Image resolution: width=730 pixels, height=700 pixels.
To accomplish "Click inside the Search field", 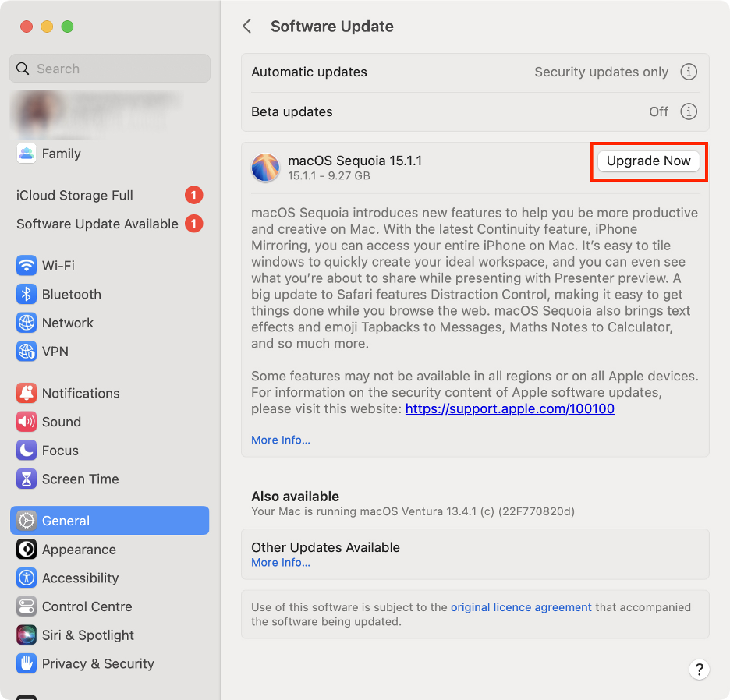I will [109, 69].
